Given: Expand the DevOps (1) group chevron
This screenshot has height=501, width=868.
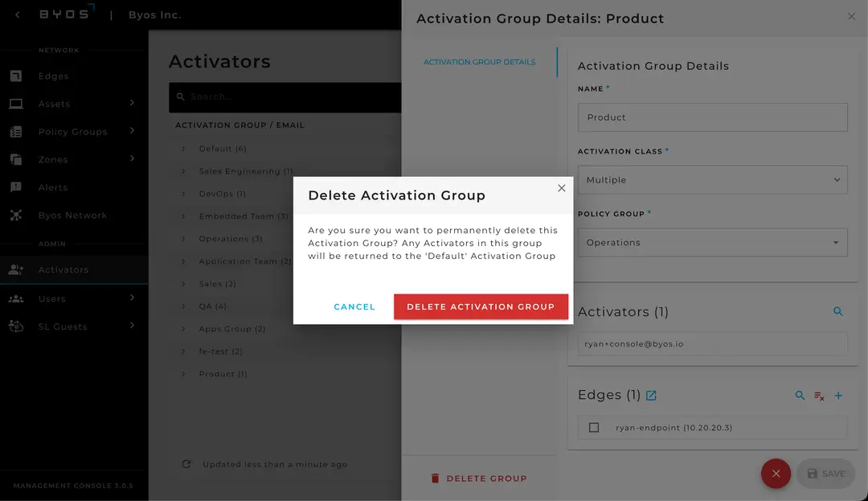Looking at the screenshot, I should pos(183,194).
